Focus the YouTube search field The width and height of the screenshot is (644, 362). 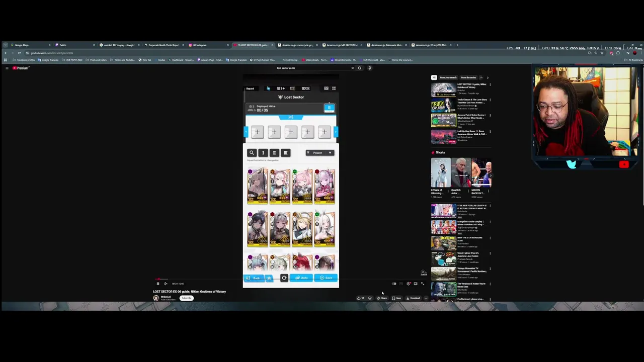click(312, 68)
